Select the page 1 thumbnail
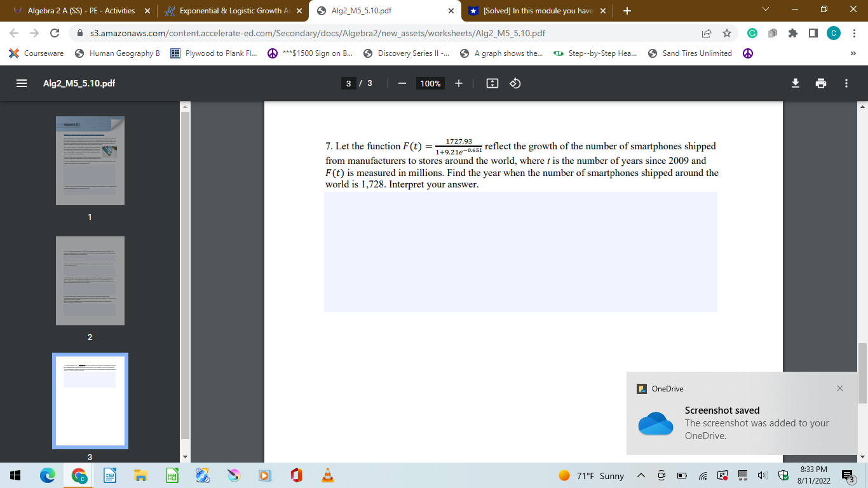Image resolution: width=868 pixels, height=488 pixels. [x=90, y=161]
